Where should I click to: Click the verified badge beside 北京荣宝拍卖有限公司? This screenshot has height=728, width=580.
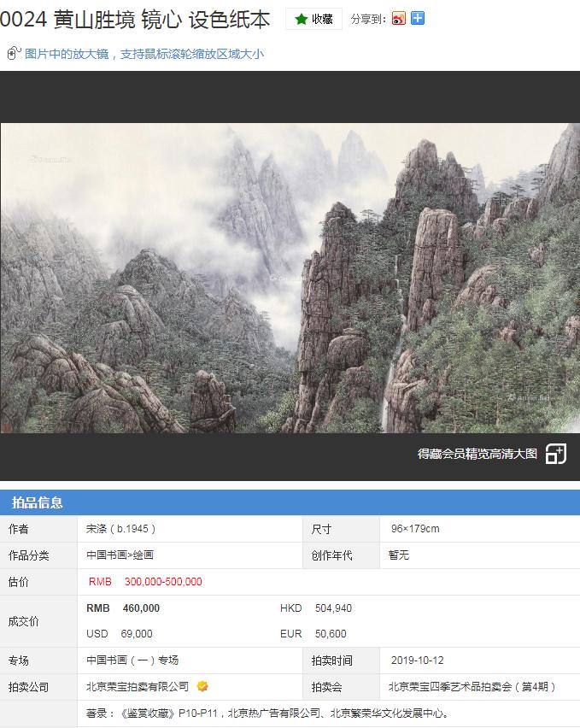pos(202,686)
